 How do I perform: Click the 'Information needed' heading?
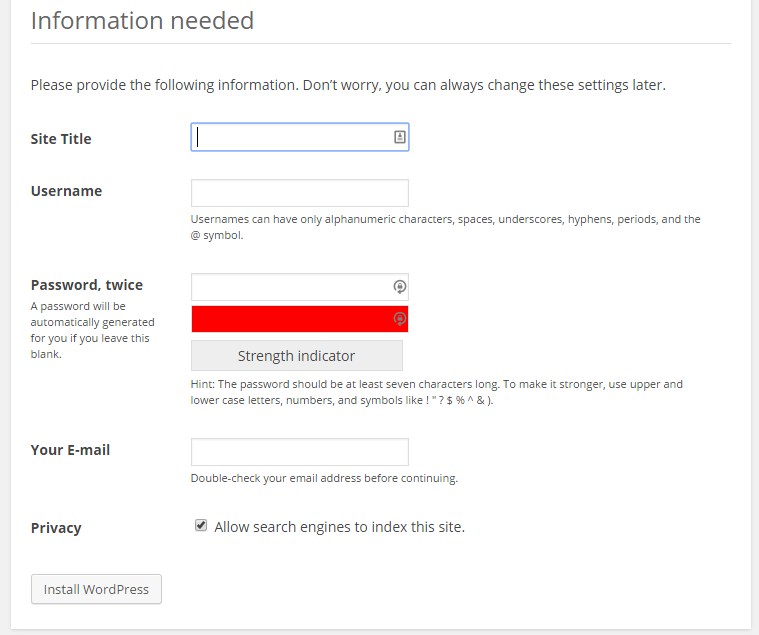coord(142,20)
